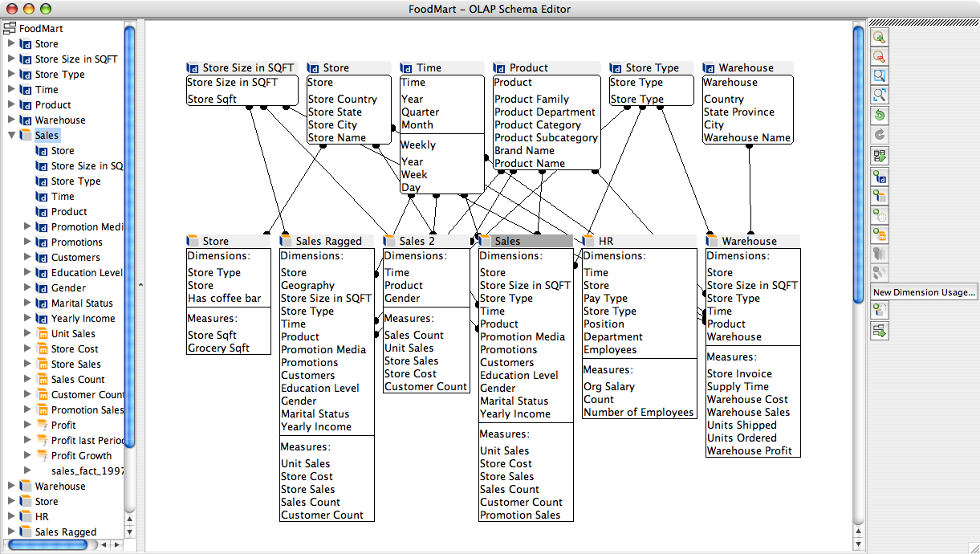The image size is (980, 554).
Task: Click the Product dimension header icon in diagram
Action: pos(500,68)
